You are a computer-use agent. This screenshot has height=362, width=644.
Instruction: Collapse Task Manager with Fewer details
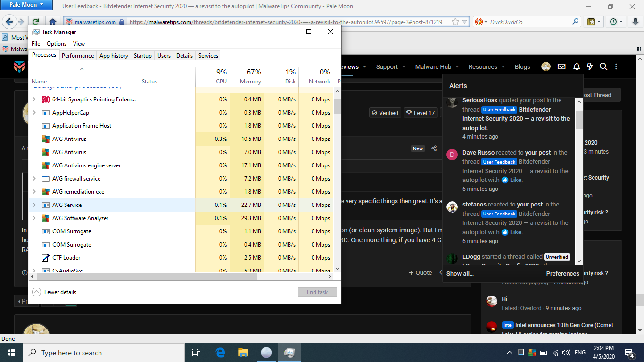coord(54,292)
